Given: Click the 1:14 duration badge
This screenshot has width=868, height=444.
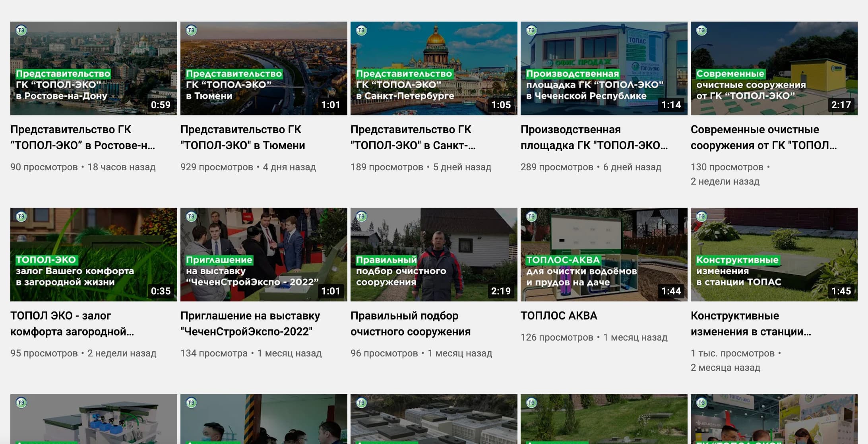Looking at the screenshot, I should [671, 105].
